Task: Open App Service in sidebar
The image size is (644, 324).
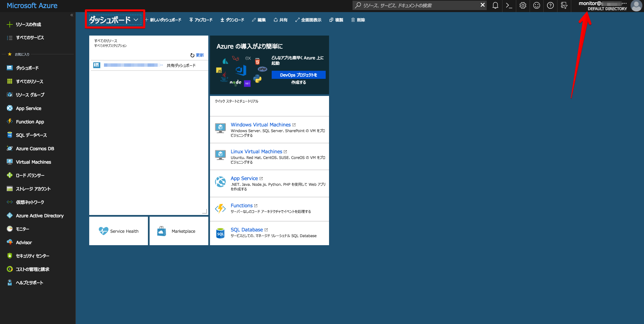Action: [x=24, y=108]
